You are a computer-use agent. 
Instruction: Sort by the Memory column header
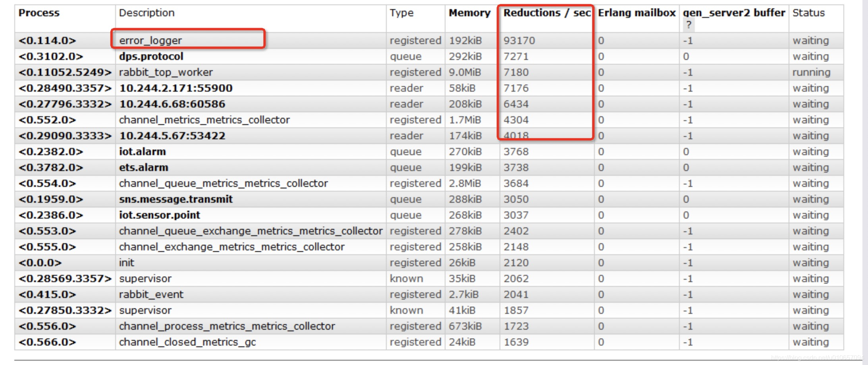[x=470, y=13]
